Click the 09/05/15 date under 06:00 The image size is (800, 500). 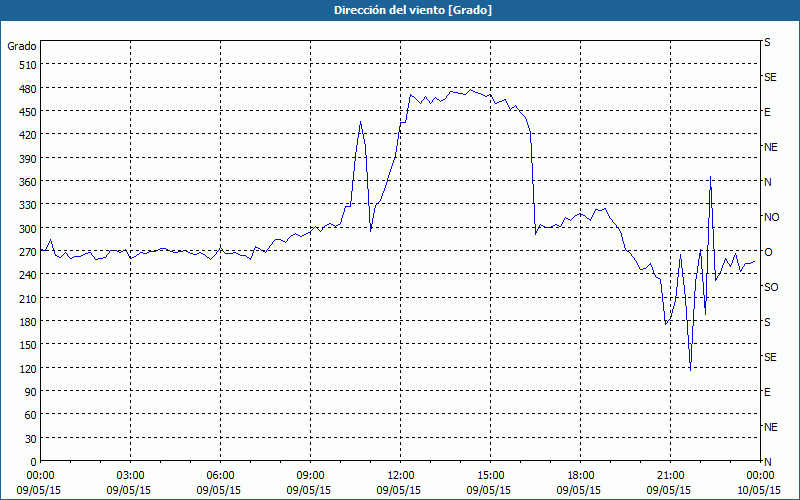219,490
